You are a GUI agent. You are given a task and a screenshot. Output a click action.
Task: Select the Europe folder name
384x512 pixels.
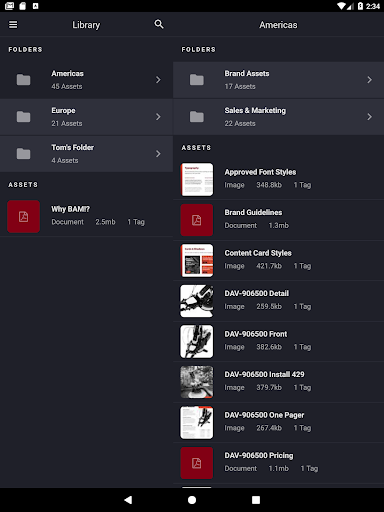(63, 111)
